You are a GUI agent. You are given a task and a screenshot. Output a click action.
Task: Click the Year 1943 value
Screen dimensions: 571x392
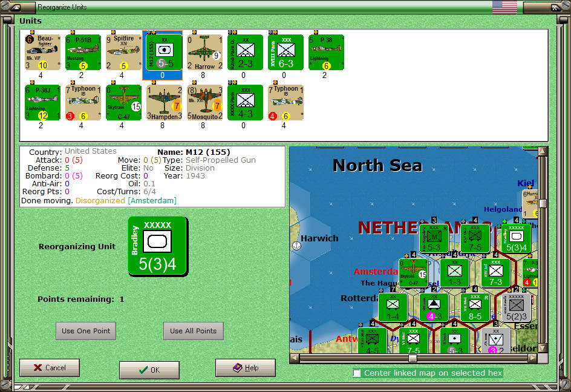(x=195, y=176)
